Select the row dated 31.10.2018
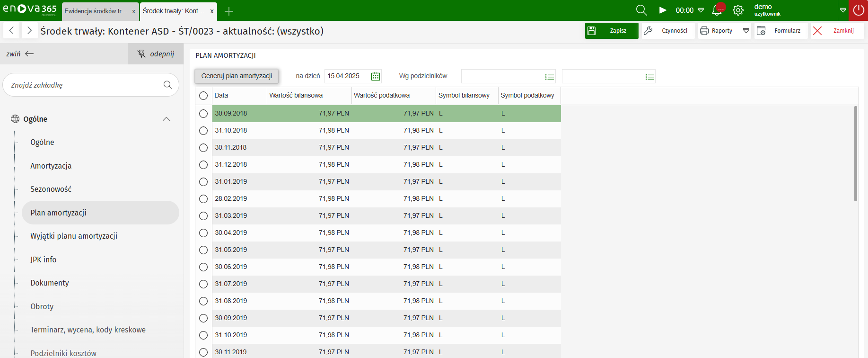Viewport: 868px width, 358px height. (203, 131)
